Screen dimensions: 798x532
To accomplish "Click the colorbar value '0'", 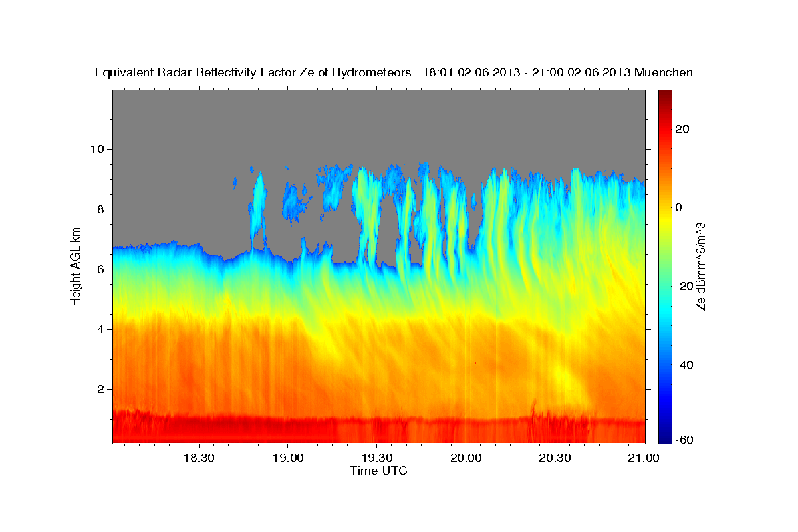I will click(x=680, y=207).
